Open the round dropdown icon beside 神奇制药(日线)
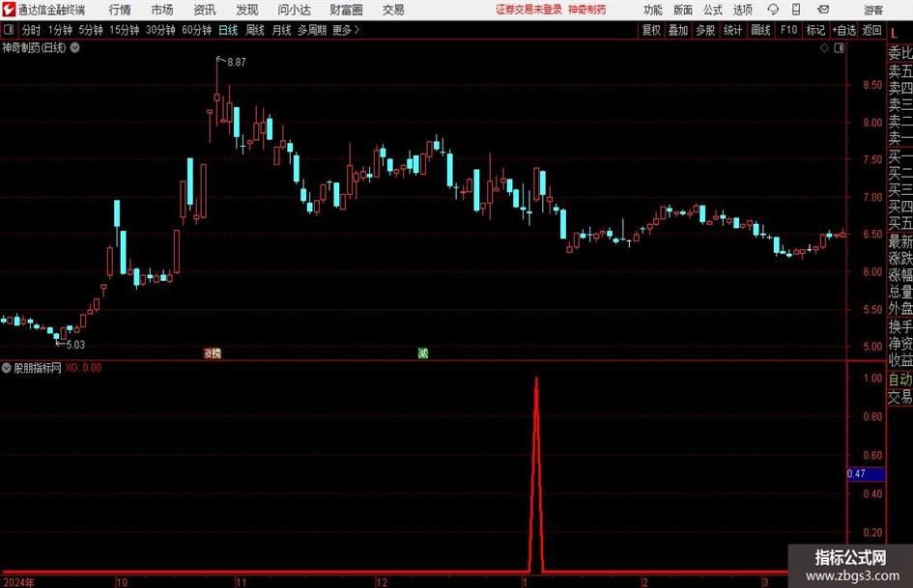913x588 pixels. pyautogui.click(x=75, y=47)
